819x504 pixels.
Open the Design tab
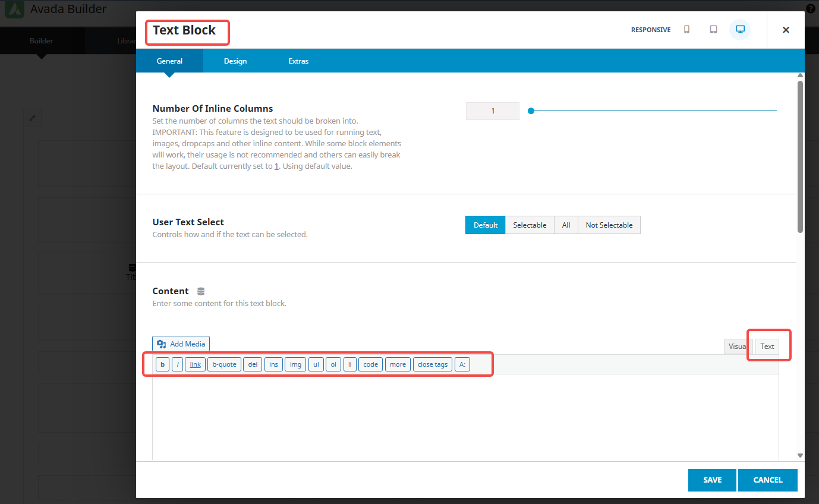click(235, 61)
